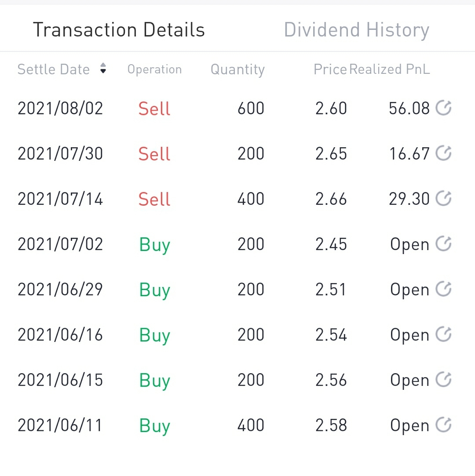The width and height of the screenshot is (475, 476).
Task: Click 56.08 realized PnL value
Action: pos(409,109)
